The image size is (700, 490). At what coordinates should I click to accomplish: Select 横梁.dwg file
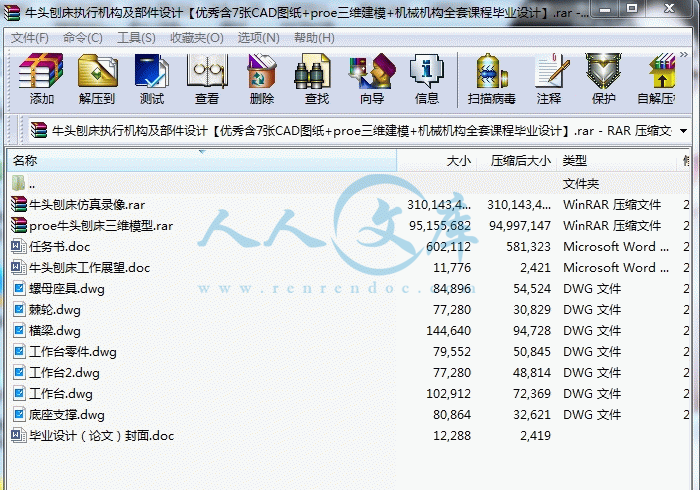[349, 330]
